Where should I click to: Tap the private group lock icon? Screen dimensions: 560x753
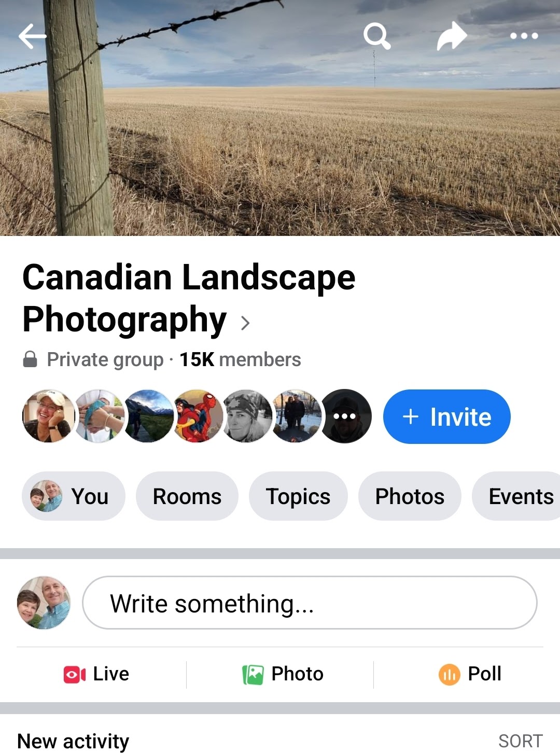click(30, 359)
